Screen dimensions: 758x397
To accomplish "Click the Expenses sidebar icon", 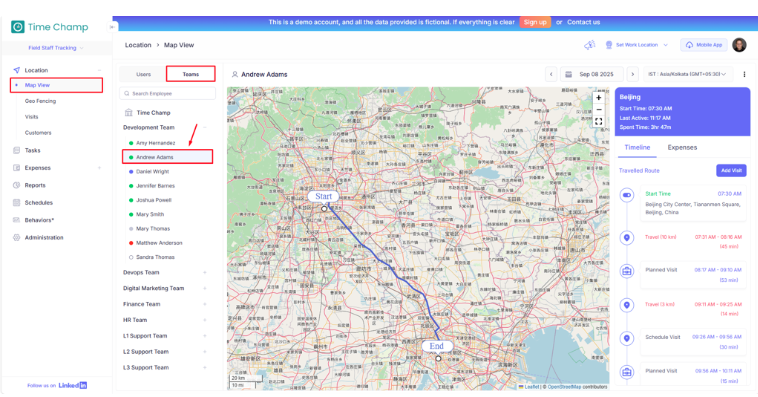I will click(16, 168).
